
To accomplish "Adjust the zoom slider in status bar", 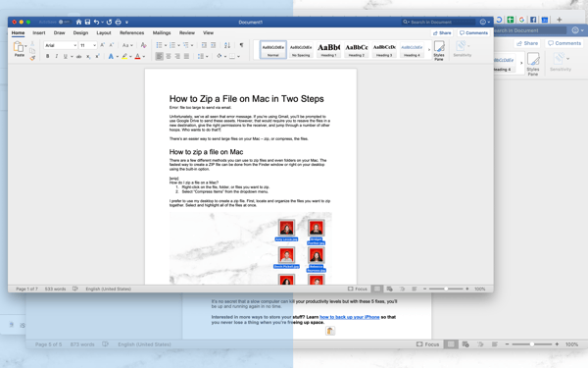I will (x=446, y=289).
